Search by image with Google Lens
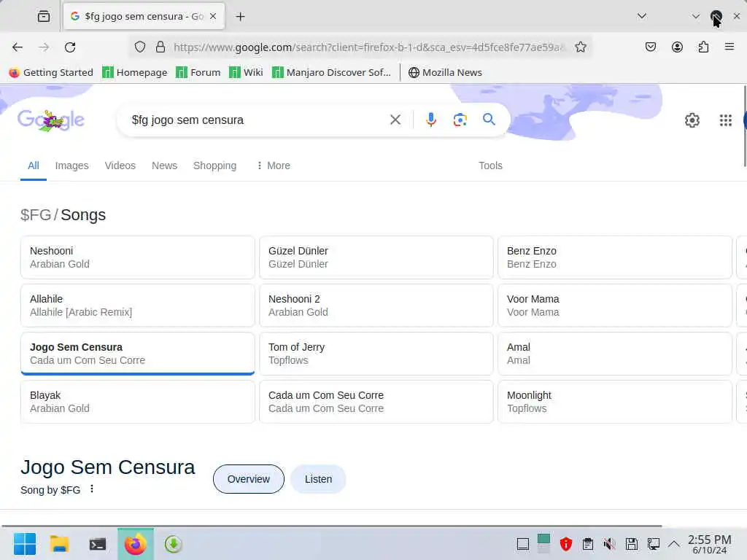The height and width of the screenshot is (560, 747). tap(460, 120)
